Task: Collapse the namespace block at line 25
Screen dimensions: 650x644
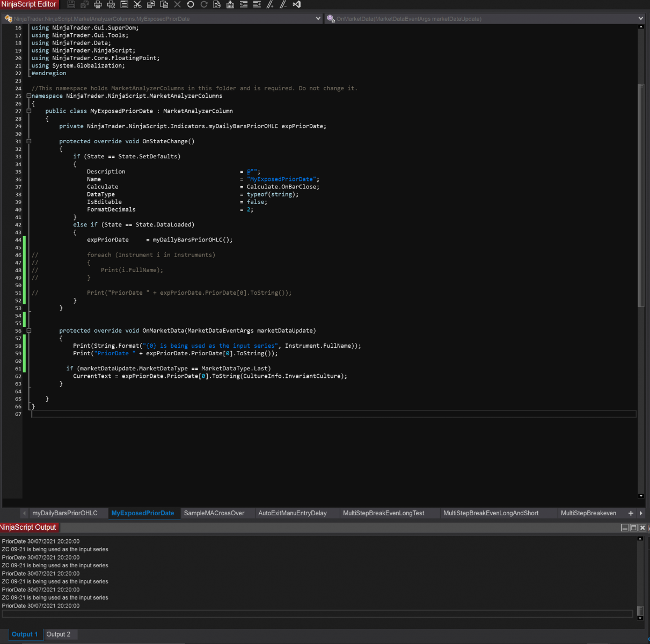Action: [x=29, y=96]
